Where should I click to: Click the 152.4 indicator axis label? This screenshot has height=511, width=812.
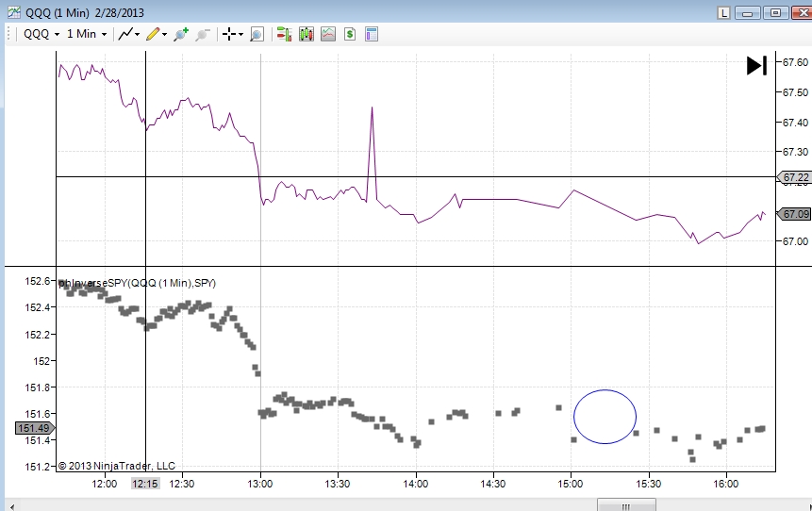click(38, 307)
